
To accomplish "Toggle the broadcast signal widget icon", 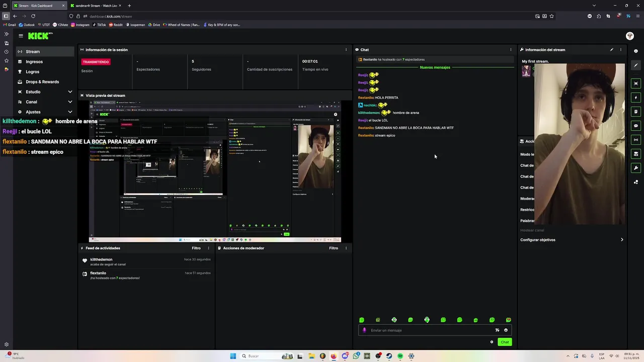I will [x=636, y=140].
